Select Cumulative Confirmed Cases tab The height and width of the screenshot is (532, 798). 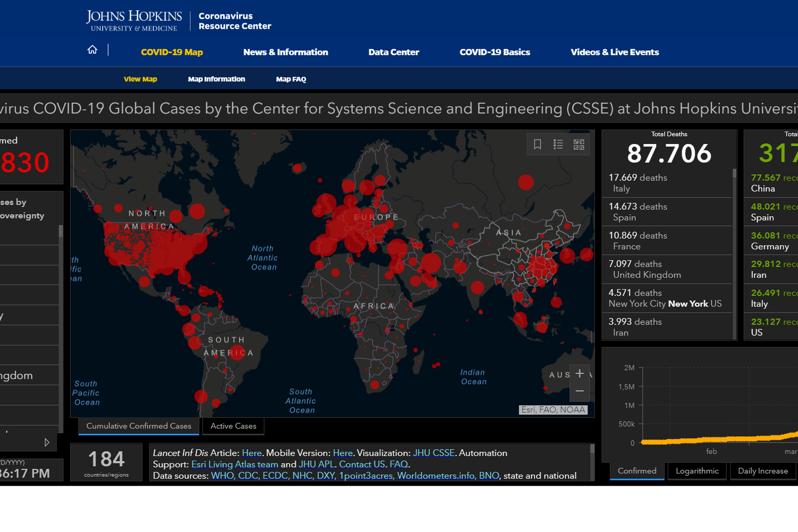(138, 426)
